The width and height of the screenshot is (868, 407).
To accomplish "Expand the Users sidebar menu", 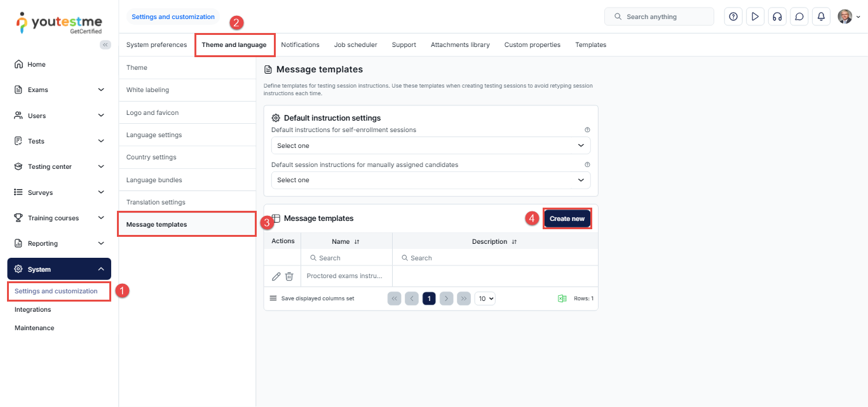I will [59, 116].
